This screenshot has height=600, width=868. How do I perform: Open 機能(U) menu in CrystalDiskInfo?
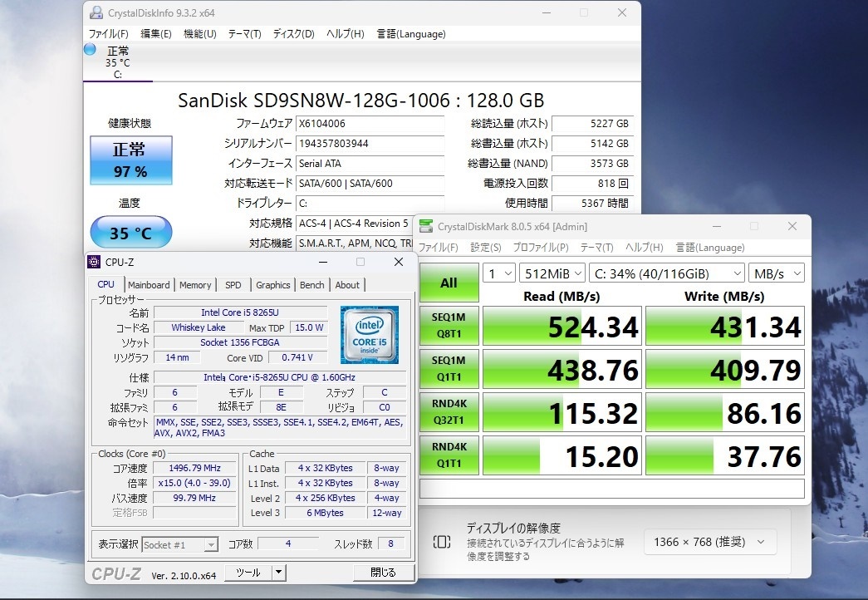pyautogui.click(x=200, y=34)
